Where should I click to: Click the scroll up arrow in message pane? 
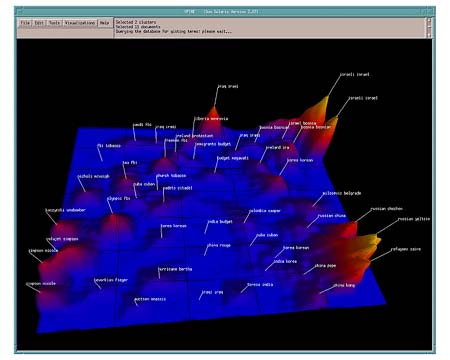(x=429, y=20)
